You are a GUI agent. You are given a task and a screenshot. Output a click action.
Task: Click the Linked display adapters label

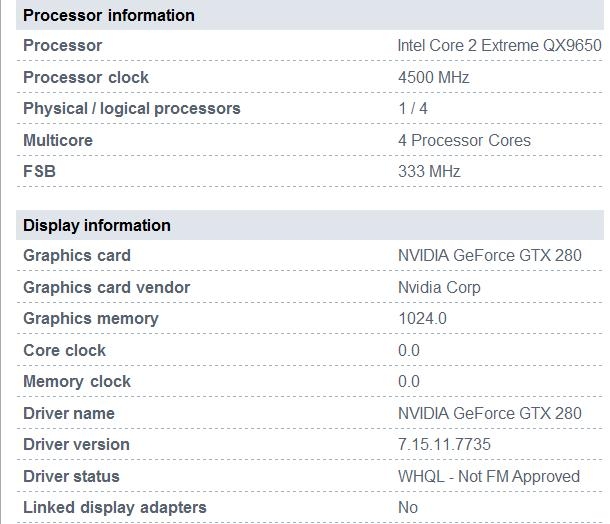point(115,507)
